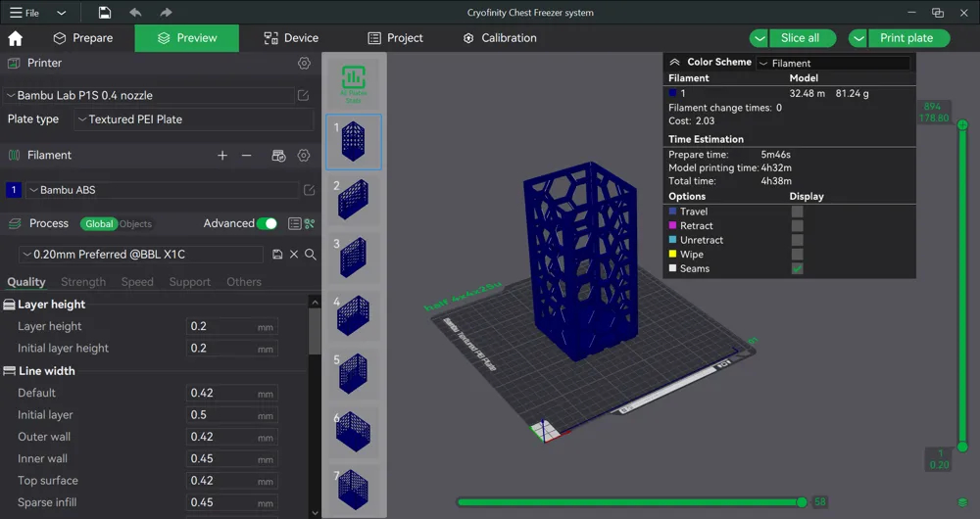The width and height of the screenshot is (980, 519).
Task: Toggle the Wipe display checkbox
Action: tap(797, 255)
